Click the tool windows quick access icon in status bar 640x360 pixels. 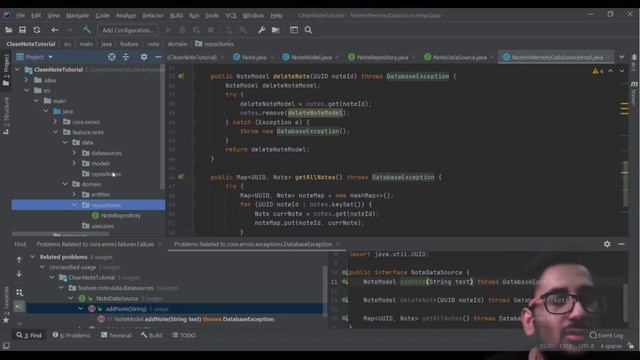click(x=6, y=346)
